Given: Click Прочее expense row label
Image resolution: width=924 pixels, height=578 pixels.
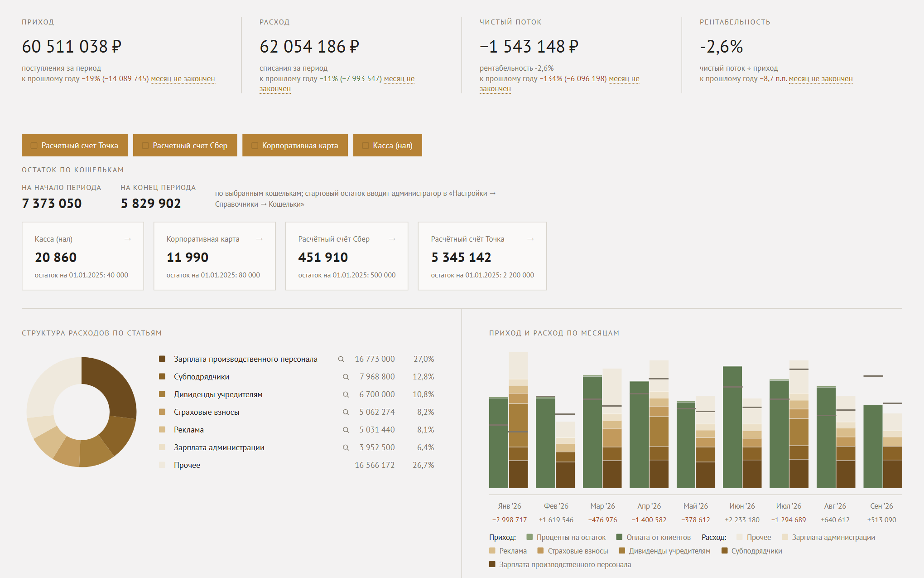Looking at the screenshot, I should (187, 465).
